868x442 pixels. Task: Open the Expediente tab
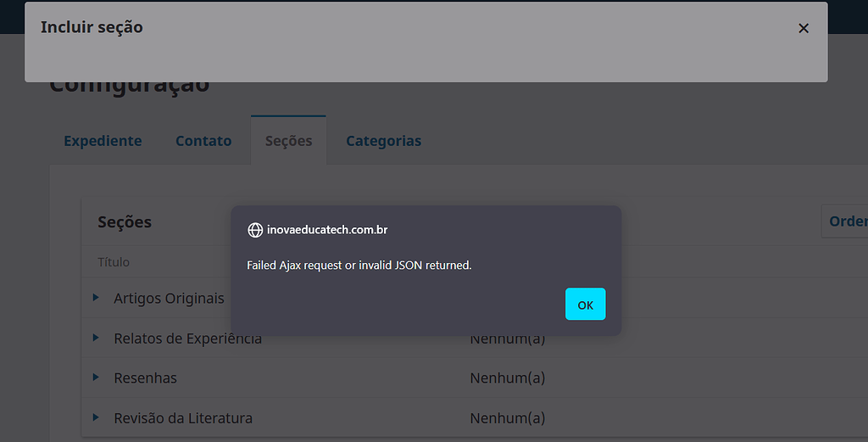tap(103, 141)
